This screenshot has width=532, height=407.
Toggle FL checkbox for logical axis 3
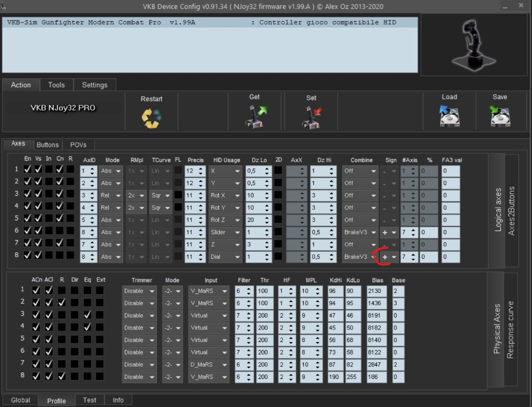[178, 195]
